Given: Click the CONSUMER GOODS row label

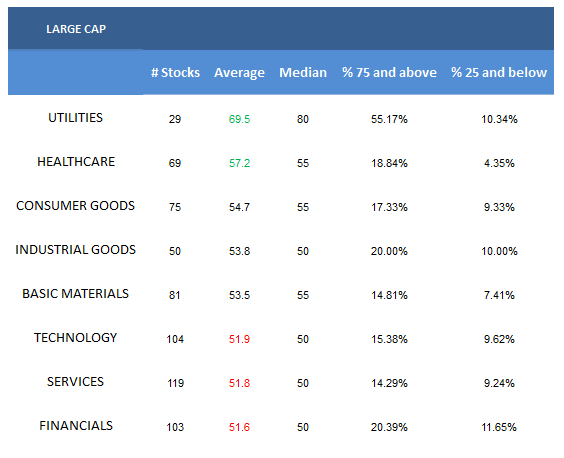Looking at the screenshot, I should pyautogui.click(x=76, y=205).
